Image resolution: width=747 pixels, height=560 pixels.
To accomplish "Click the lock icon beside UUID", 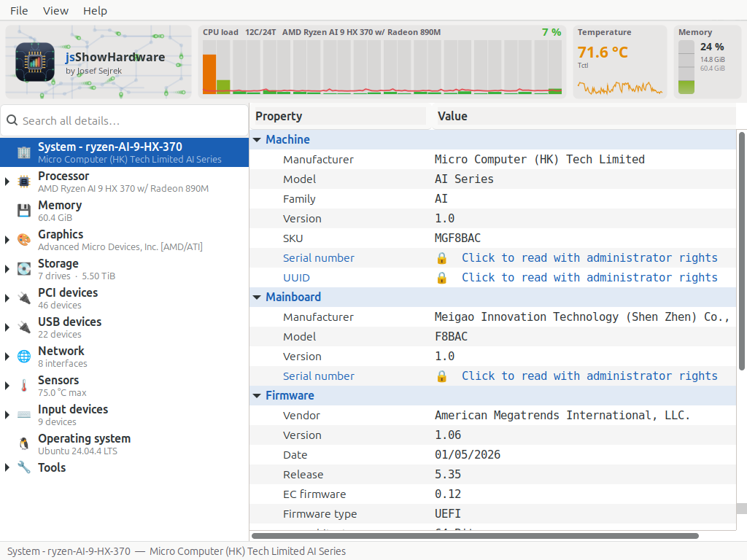I will [x=441, y=278].
